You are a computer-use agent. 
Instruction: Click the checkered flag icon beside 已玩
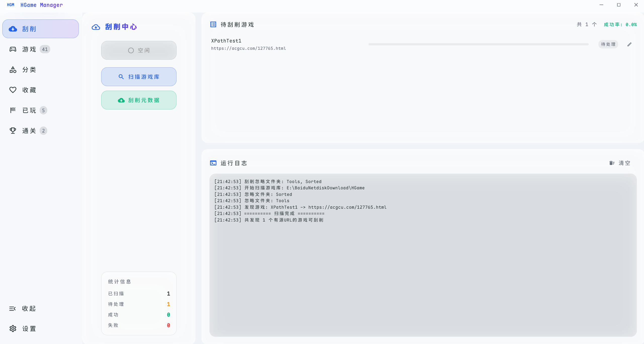13,110
